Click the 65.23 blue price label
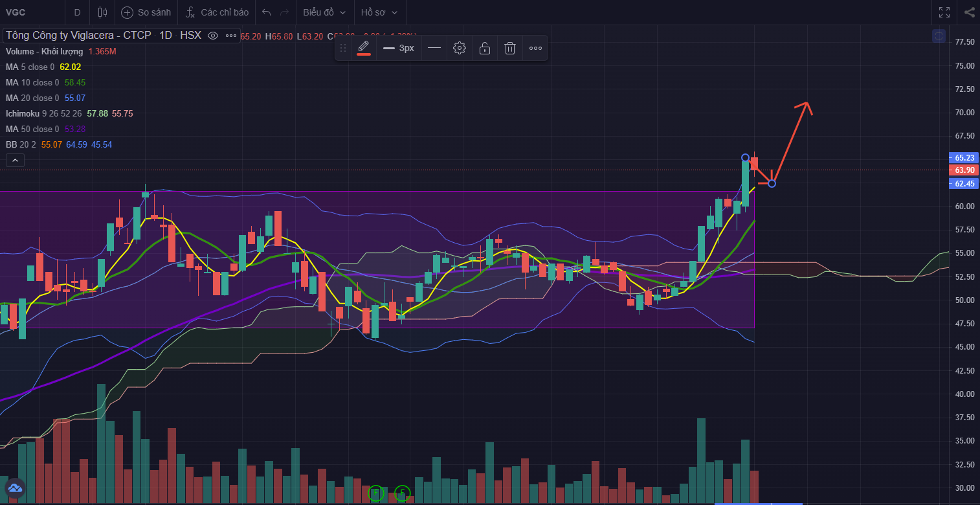The width and height of the screenshot is (980, 505). click(x=964, y=157)
